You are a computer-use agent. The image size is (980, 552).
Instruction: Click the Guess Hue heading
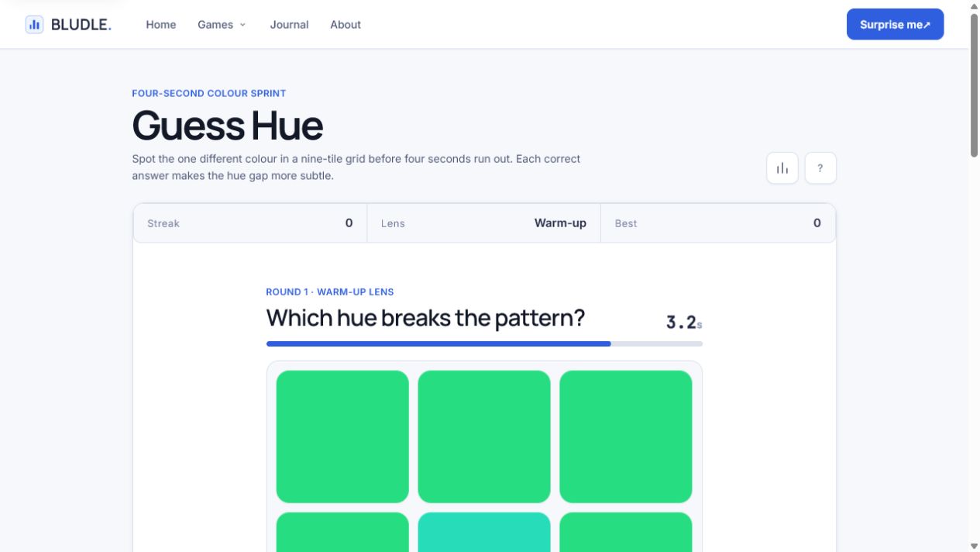click(227, 125)
